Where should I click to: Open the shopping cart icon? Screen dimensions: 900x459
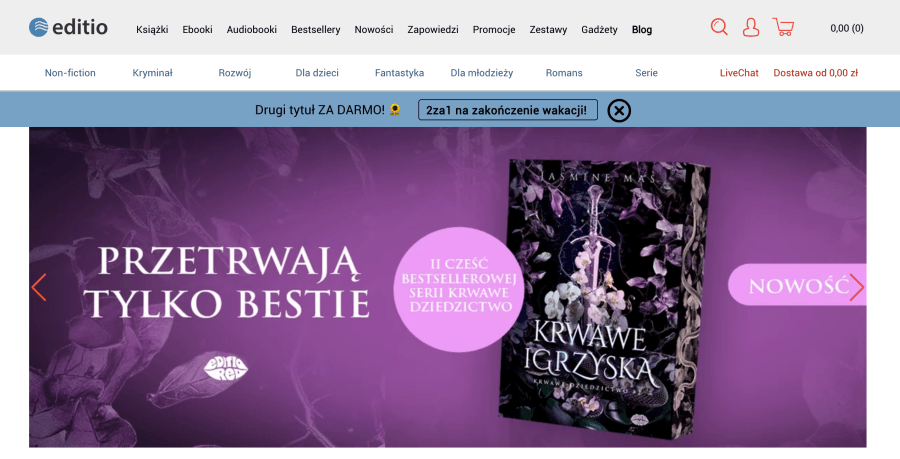point(783,27)
